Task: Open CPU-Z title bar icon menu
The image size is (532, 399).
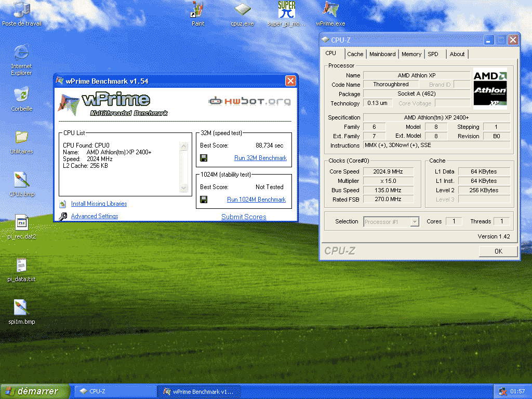Action: (325, 39)
